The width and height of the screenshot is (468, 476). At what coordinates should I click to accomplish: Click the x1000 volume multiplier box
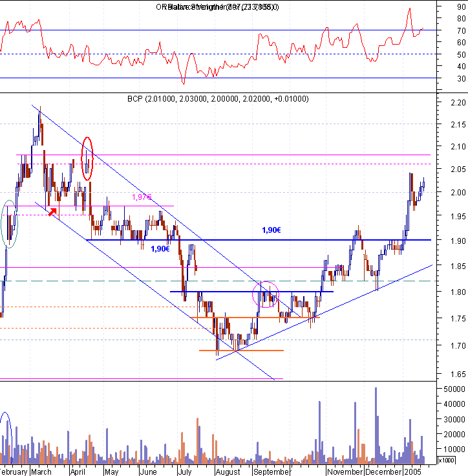coord(447,460)
